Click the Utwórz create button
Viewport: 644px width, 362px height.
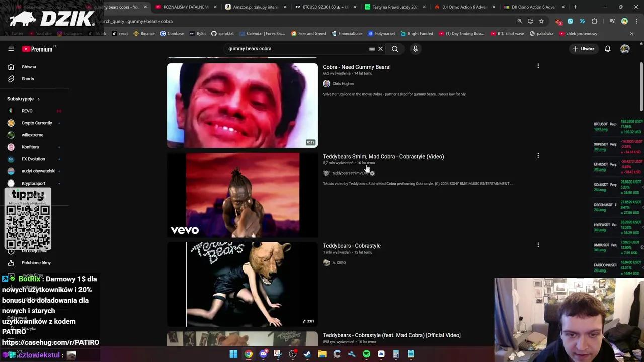point(584,49)
